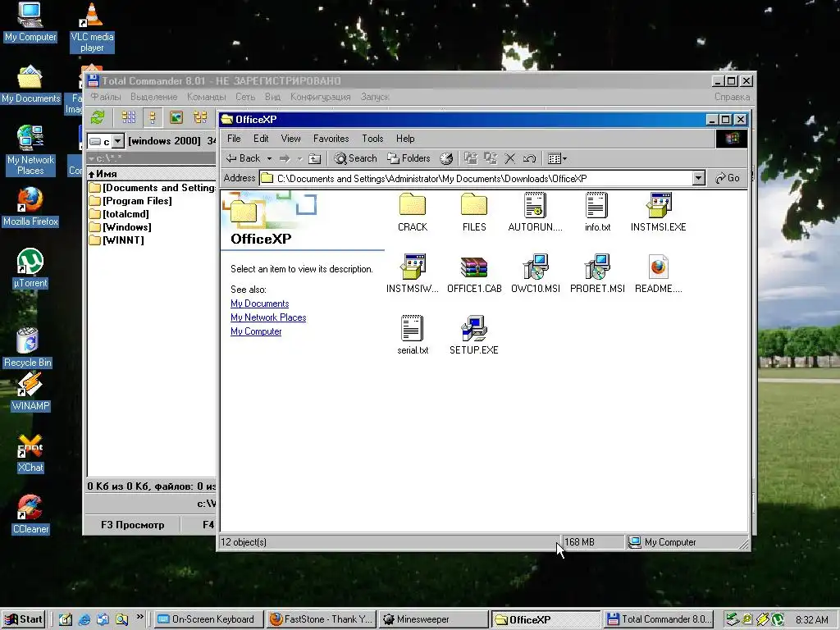Click the Copy To toolbar icon
840x630 pixels.
click(491, 158)
